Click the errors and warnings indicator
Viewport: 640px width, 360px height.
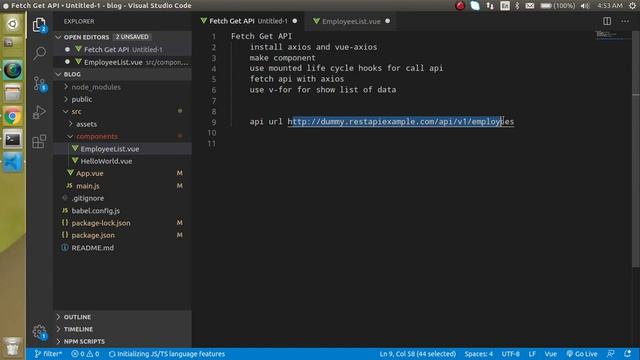[85, 354]
